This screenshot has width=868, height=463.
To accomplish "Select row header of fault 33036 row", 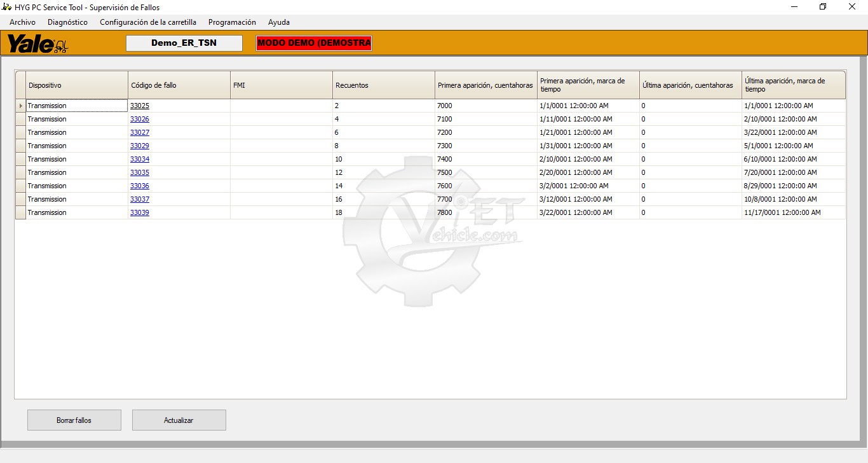I will point(20,186).
